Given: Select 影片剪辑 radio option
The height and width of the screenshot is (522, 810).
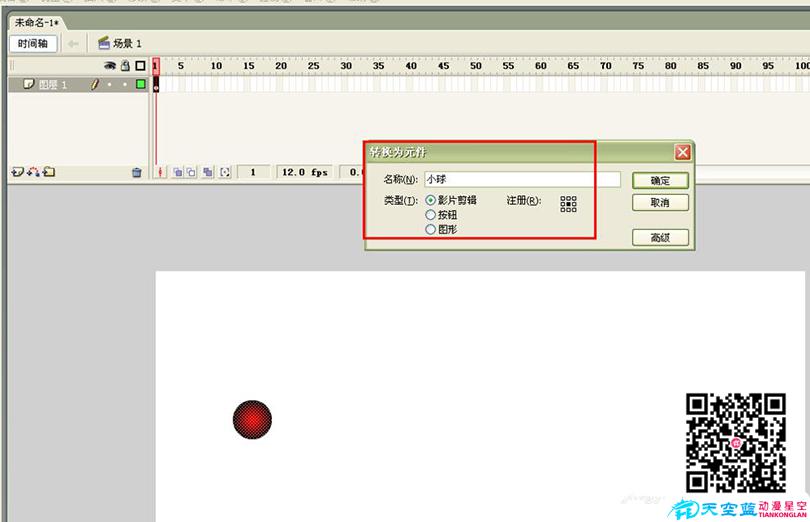Looking at the screenshot, I should coord(430,200).
